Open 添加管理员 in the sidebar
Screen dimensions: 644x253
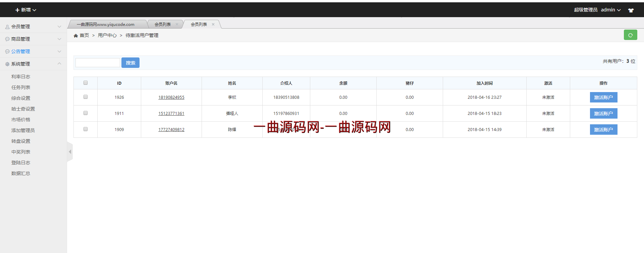23,130
